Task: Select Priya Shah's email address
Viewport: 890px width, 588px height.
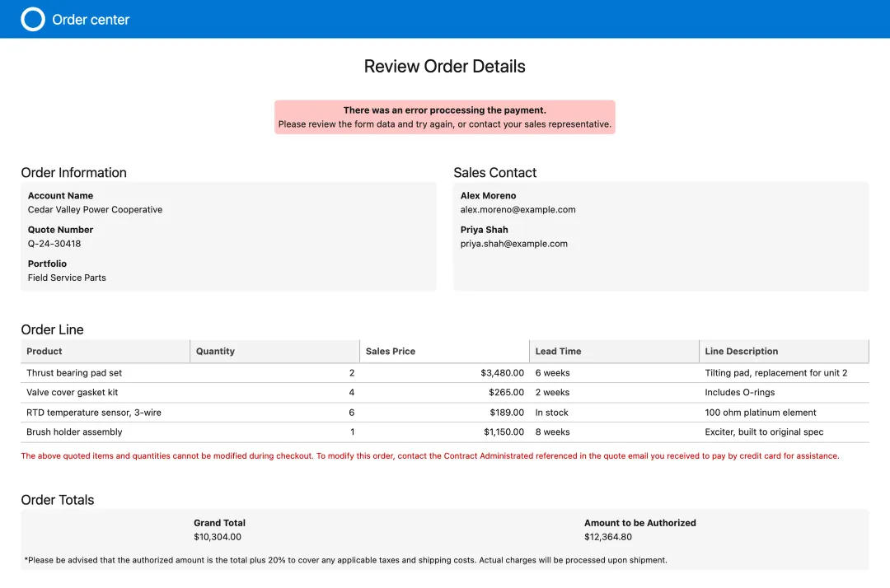Action: 513,244
